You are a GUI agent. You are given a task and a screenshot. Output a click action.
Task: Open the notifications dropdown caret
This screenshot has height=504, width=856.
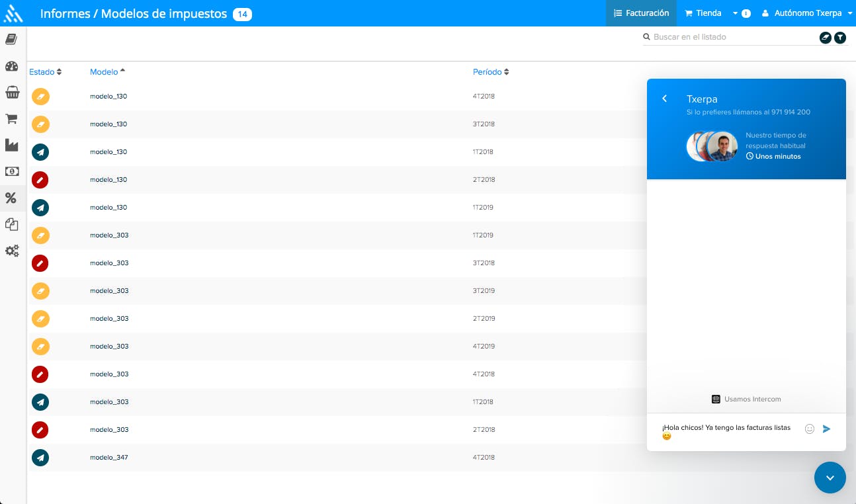736,13
